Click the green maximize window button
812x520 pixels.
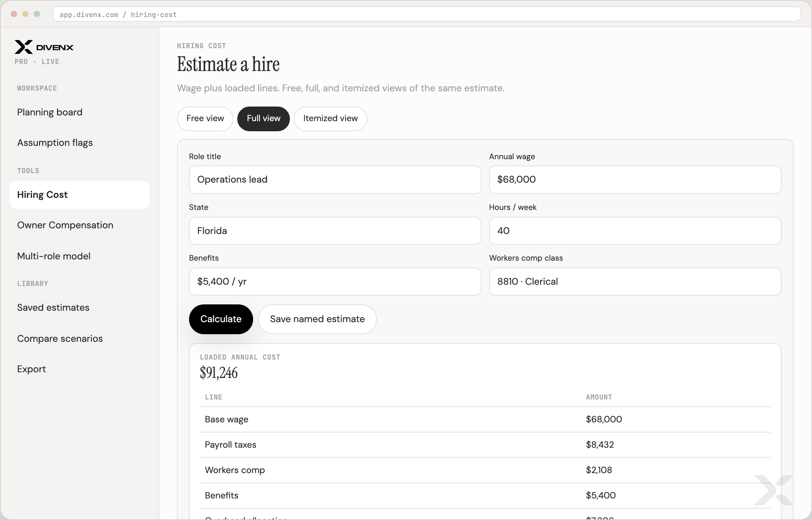(x=37, y=14)
